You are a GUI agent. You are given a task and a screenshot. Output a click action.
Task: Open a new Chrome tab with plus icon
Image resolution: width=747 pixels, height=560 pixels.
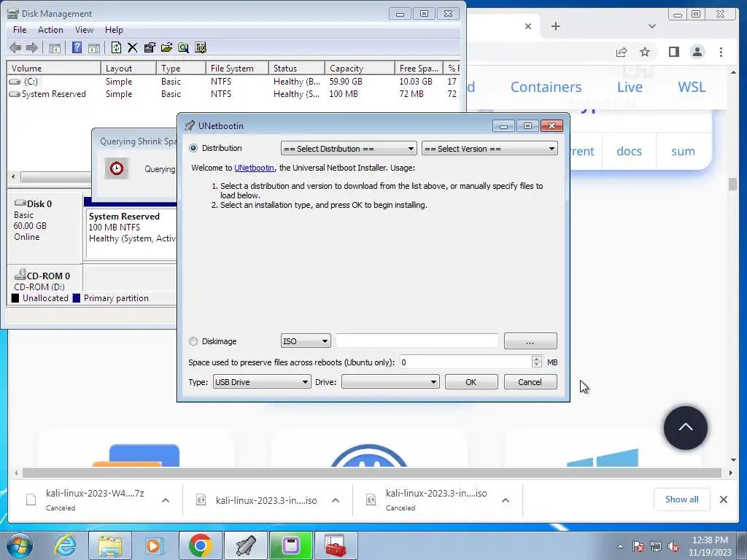[555, 26]
